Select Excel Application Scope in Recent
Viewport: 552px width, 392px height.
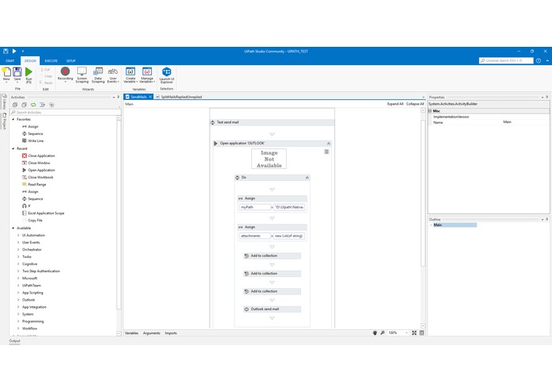coord(46,213)
